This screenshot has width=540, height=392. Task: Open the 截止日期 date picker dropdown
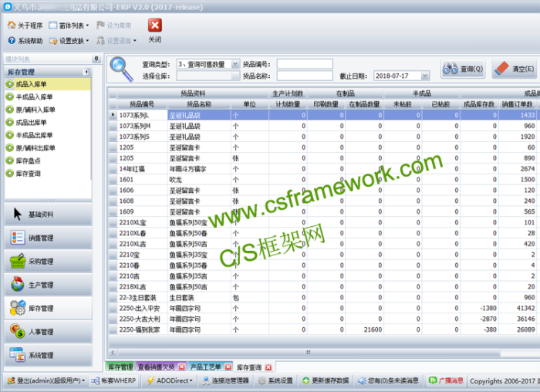[x=425, y=76]
